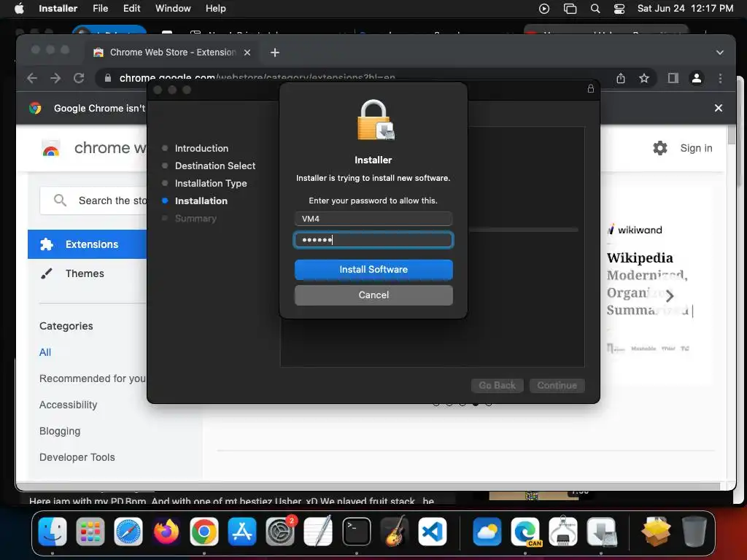The image size is (747, 560).
Task: Close the Chrome Web Store tab
Action: tap(247, 52)
